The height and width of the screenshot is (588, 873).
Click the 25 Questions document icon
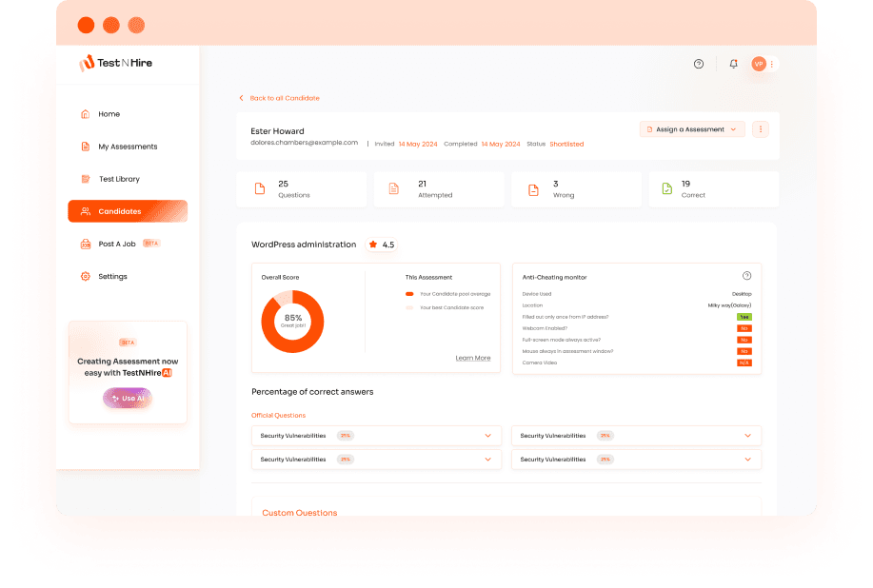coord(260,188)
